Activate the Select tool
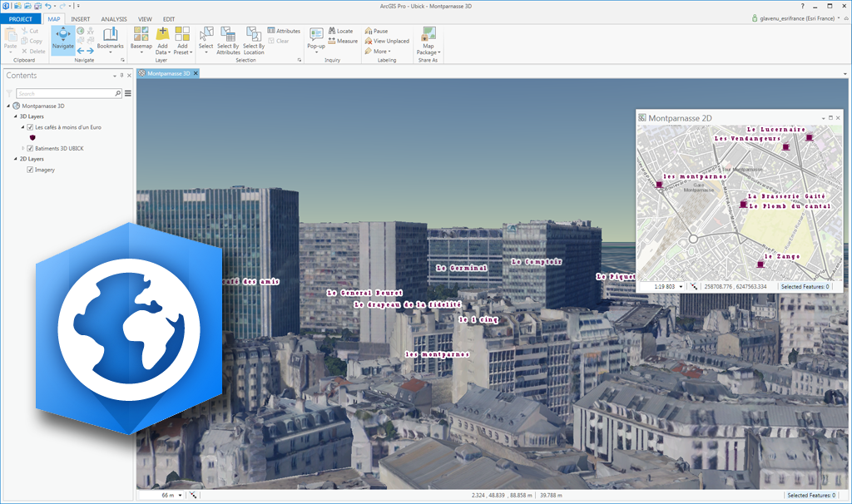852x504 pixels. (x=206, y=39)
